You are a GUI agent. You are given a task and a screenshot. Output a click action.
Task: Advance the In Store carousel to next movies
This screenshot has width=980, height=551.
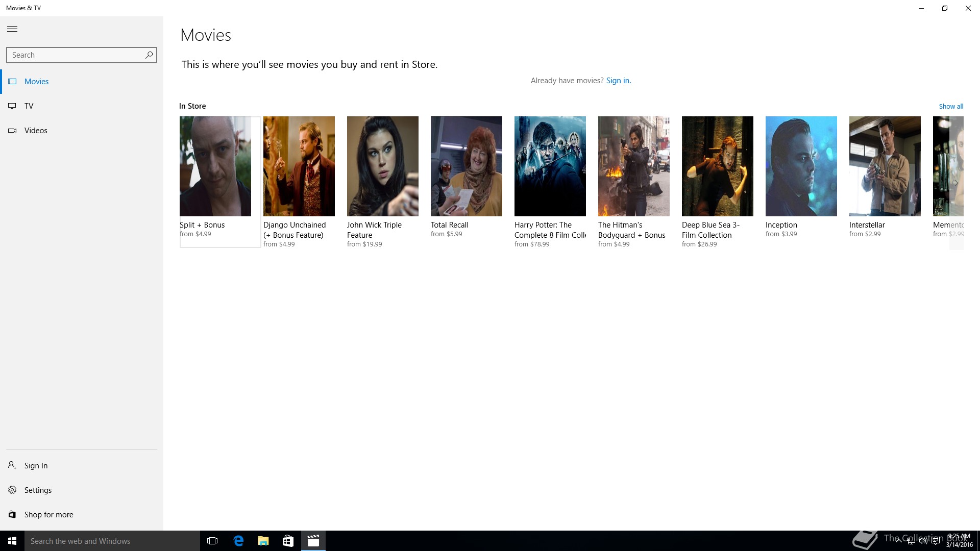(x=957, y=183)
